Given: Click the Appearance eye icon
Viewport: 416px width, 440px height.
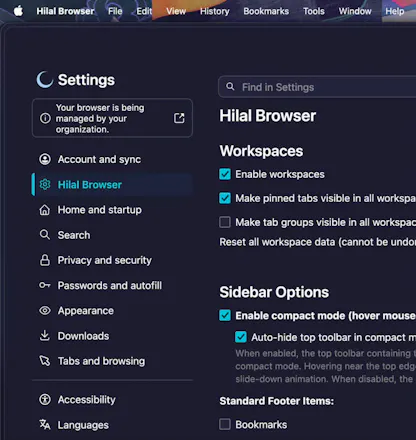Looking at the screenshot, I should pyautogui.click(x=45, y=310).
